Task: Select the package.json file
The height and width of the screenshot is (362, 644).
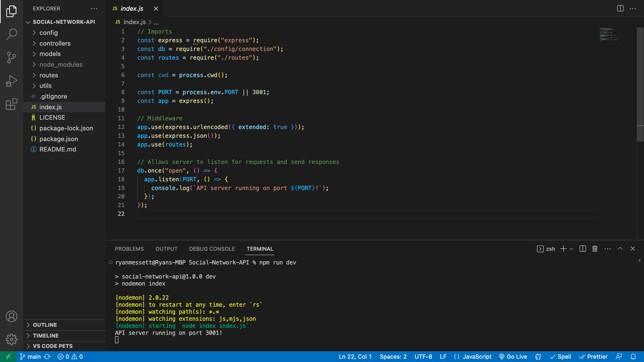Action: [x=59, y=139]
